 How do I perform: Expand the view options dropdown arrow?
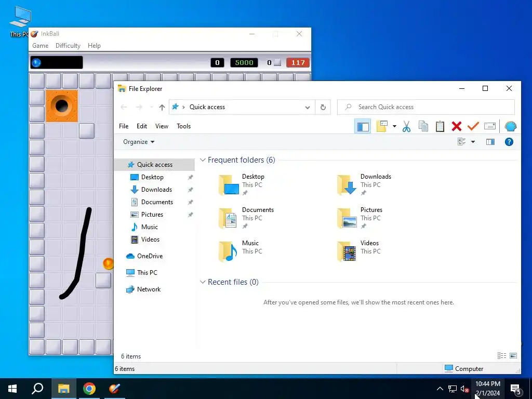pyautogui.click(x=473, y=142)
